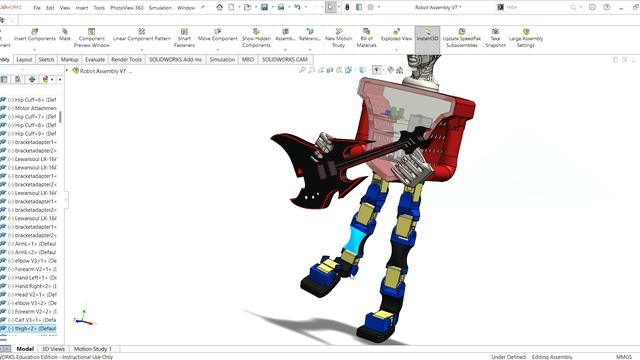Open dropdown next to Save icon
Image resolution: width=640 pixels, height=360 pixels.
click(x=272, y=7)
